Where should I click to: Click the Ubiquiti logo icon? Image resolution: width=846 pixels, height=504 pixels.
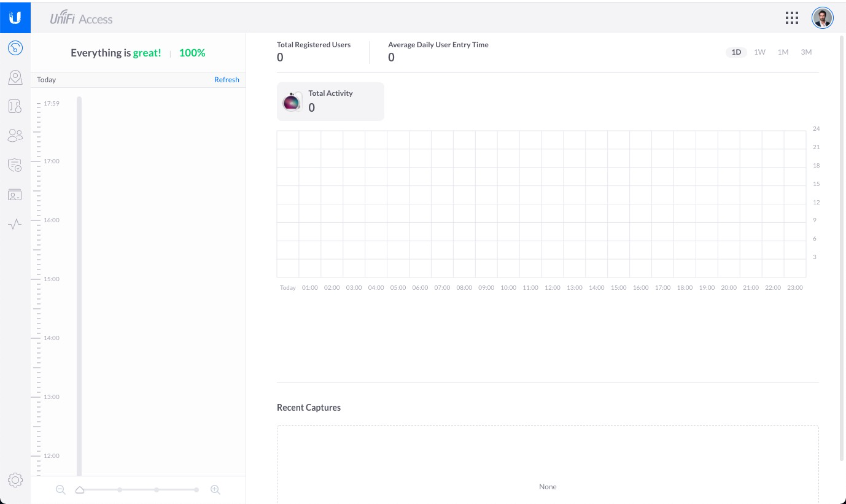click(x=15, y=18)
